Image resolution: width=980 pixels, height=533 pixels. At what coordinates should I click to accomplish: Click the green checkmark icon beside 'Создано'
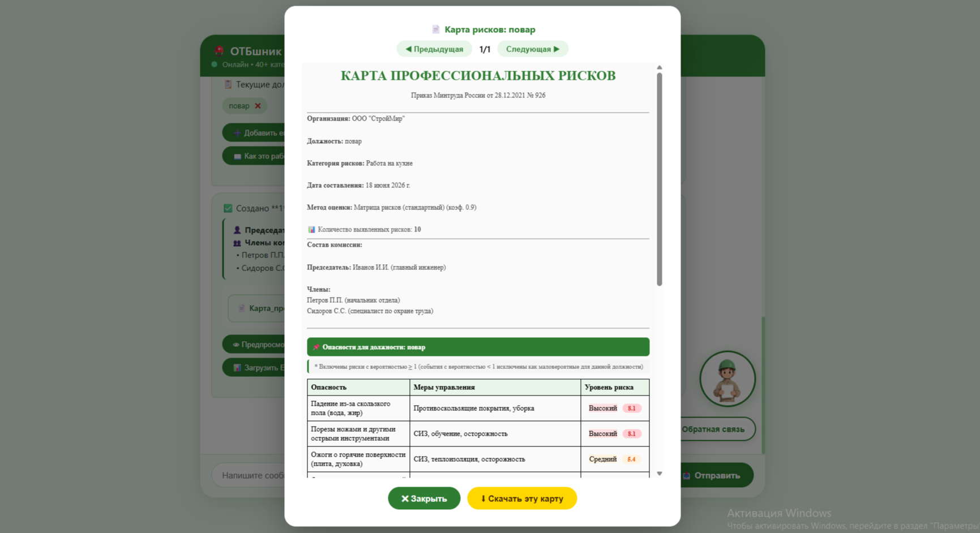click(228, 208)
